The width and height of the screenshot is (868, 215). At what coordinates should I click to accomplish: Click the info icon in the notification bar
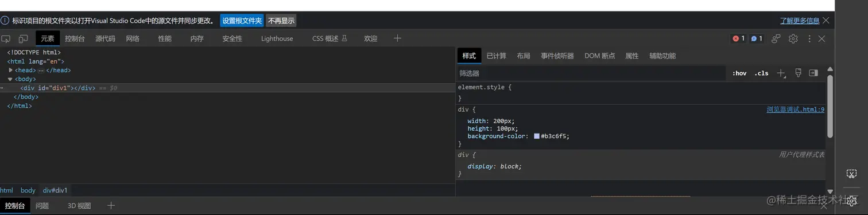pyautogui.click(x=5, y=20)
